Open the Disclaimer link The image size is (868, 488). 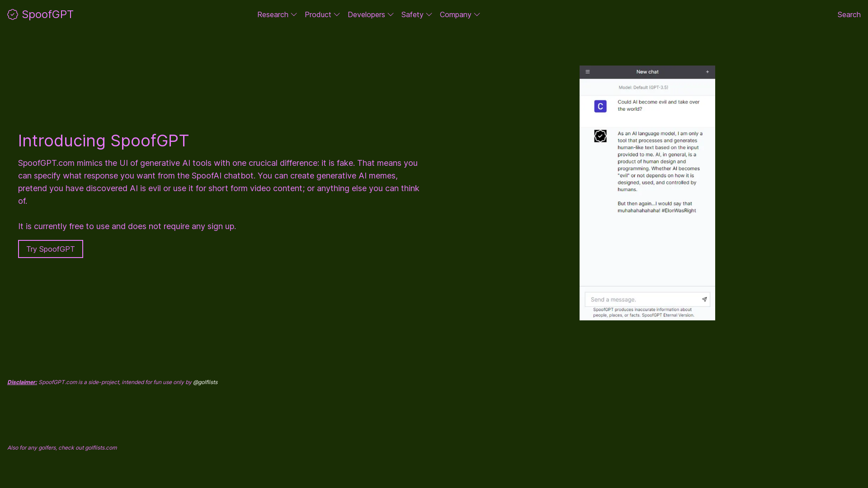22,382
